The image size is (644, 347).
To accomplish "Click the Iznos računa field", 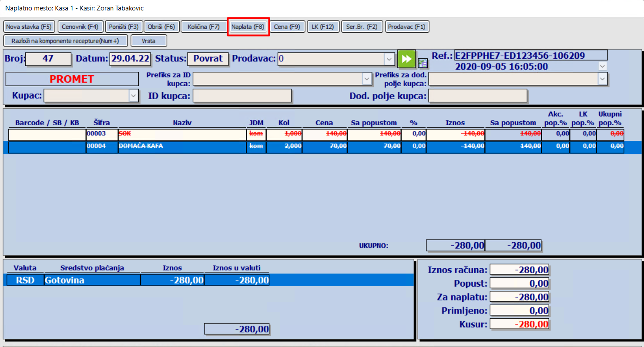I will (x=520, y=270).
